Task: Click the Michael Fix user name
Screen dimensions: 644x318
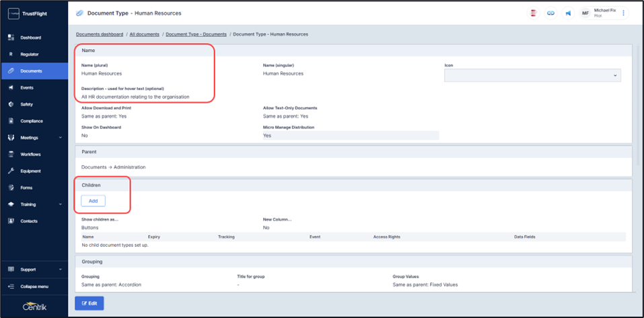Action: [605, 10]
